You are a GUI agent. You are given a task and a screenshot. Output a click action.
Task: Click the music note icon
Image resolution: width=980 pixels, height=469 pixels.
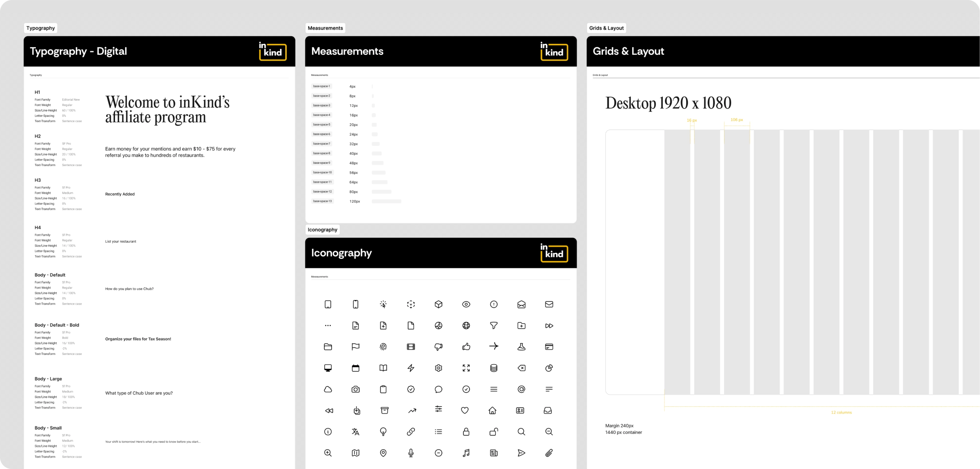tap(466, 453)
